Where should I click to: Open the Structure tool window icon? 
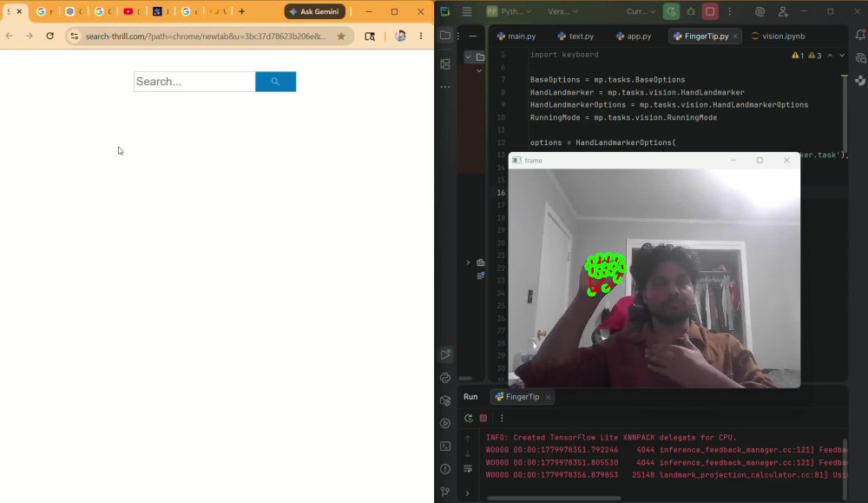pos(445,64)
